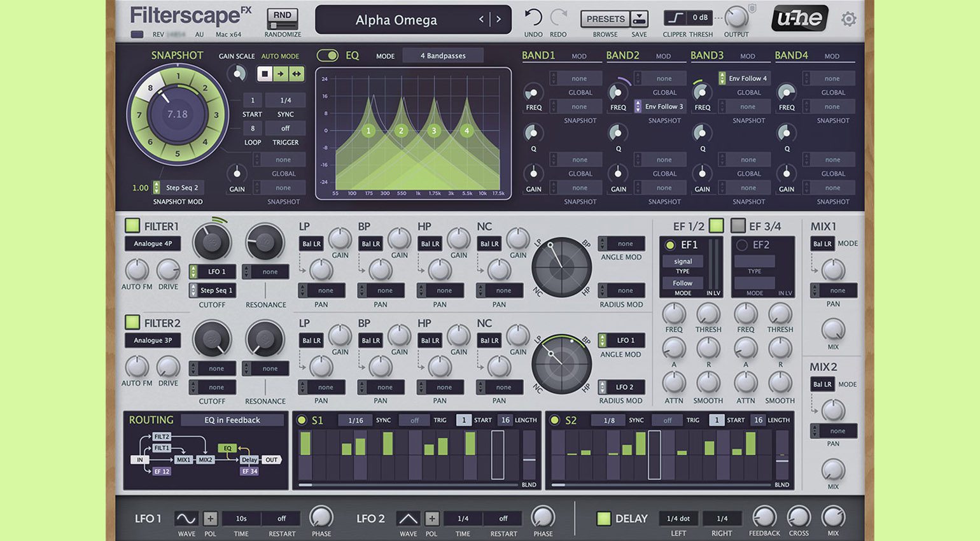This screenshot has height=541, width=980.
Task: Click the clipper curve shape icon
Action: (675, 18)
